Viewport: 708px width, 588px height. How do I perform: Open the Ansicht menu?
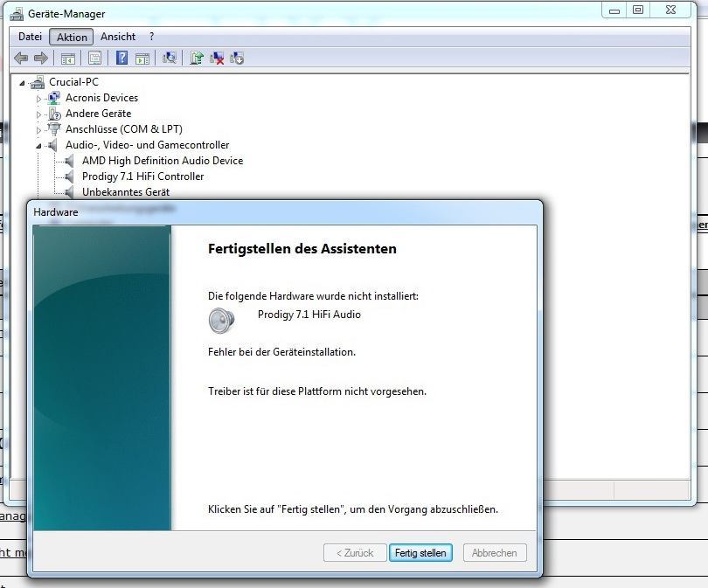pyautogui.click(x=118, y=37)
